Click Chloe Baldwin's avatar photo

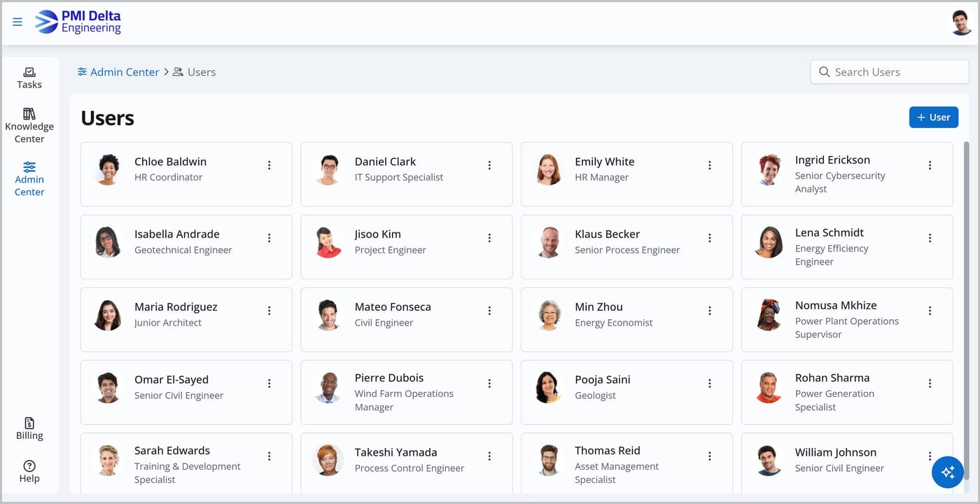[108, 169]
